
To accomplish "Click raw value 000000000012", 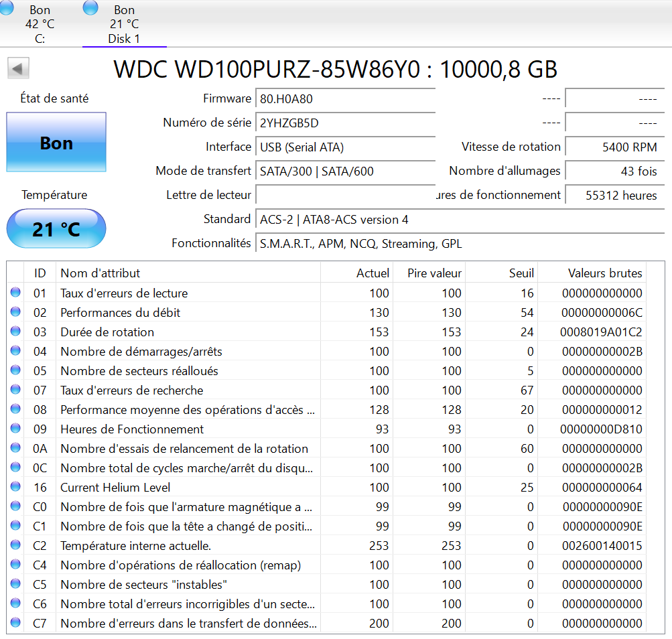I will [x=602, y=410].
